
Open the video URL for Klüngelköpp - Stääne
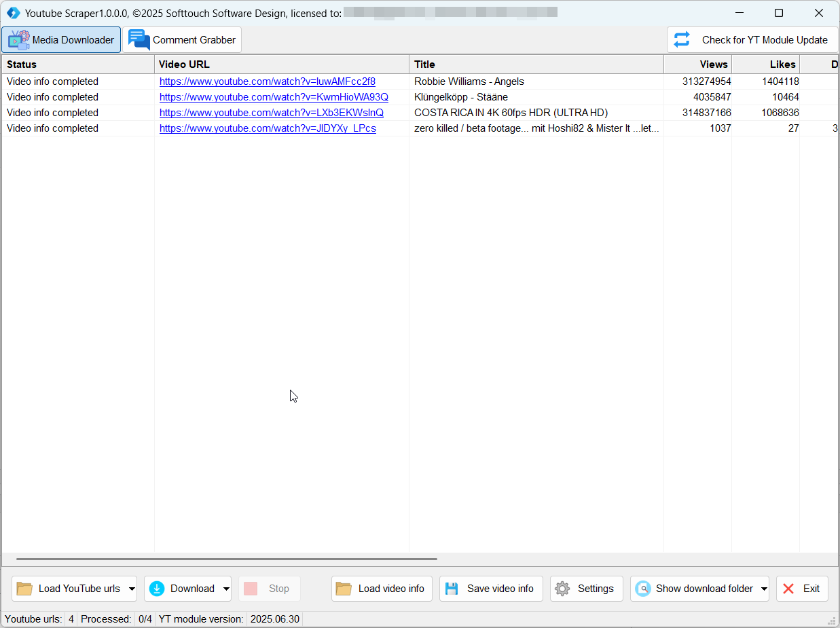pyautogui.click(x=274, y=97)
